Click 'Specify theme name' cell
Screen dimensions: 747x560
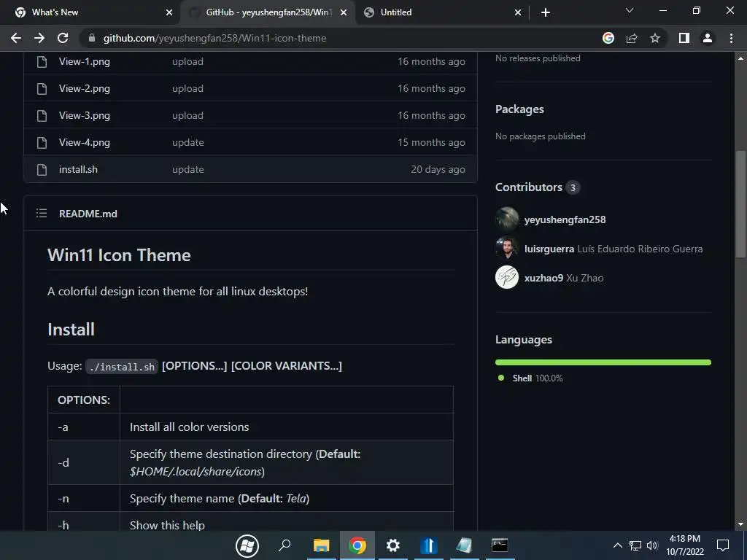click(286, 499)
